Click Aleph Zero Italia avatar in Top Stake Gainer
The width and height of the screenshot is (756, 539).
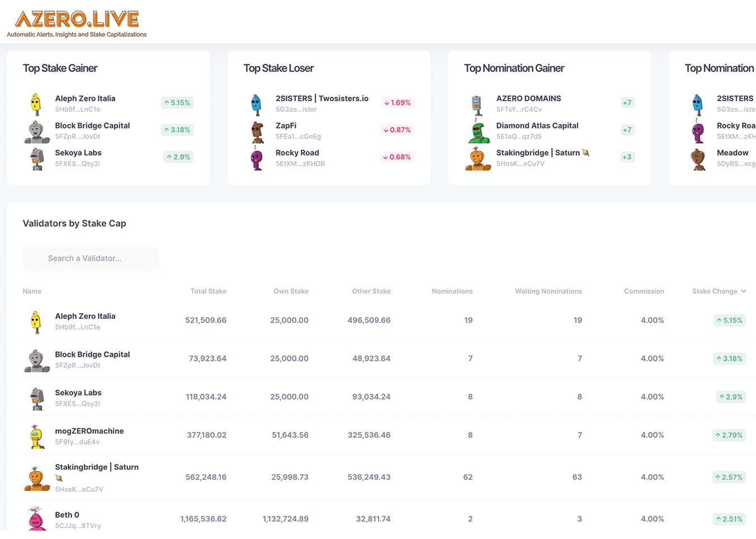[36, 104]
